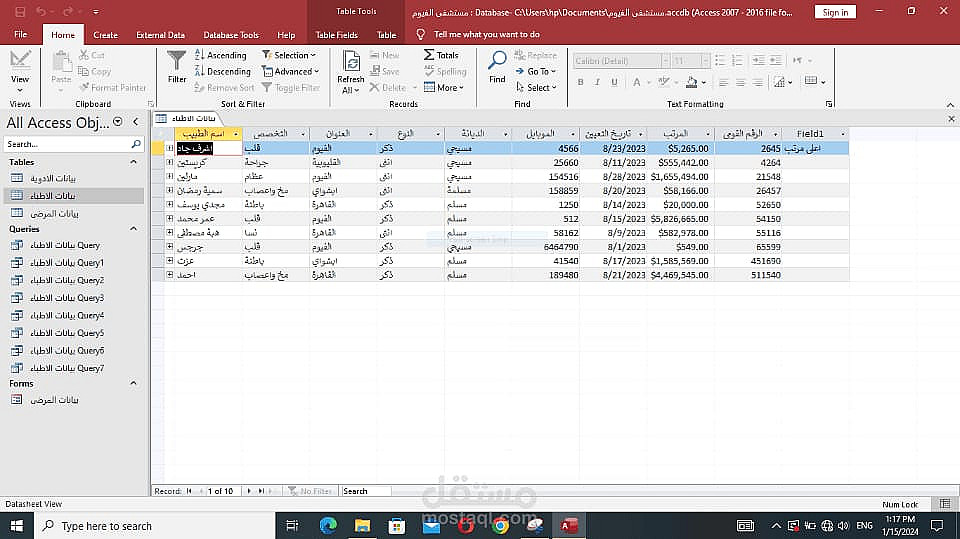This screenshot has width=960, height=539.
Task: Go to next record navigation arrow
Action: pos(249,491)
